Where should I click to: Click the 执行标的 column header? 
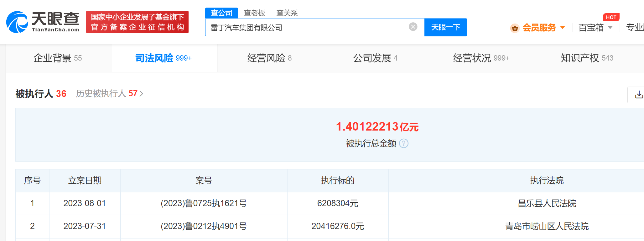tap(338, 180)
